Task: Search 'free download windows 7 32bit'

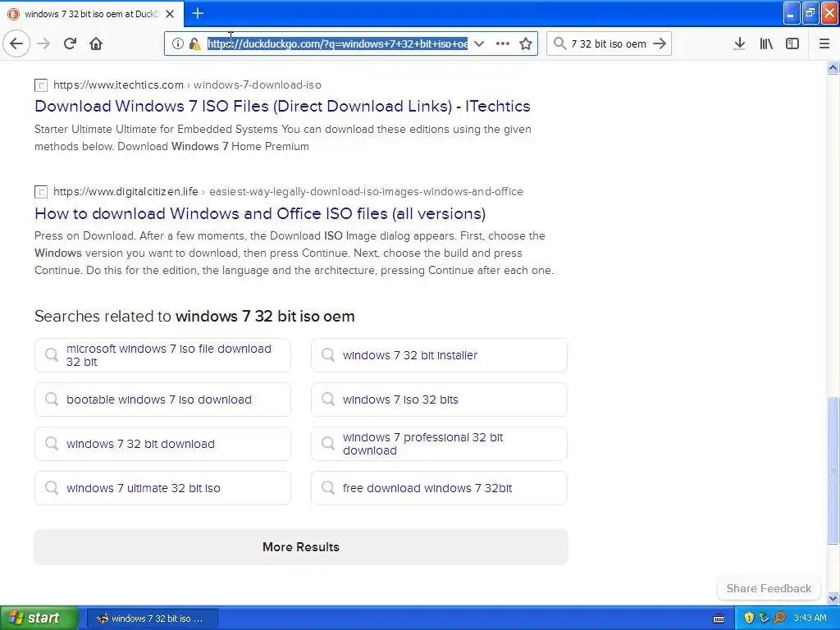Action: [439, 488]
